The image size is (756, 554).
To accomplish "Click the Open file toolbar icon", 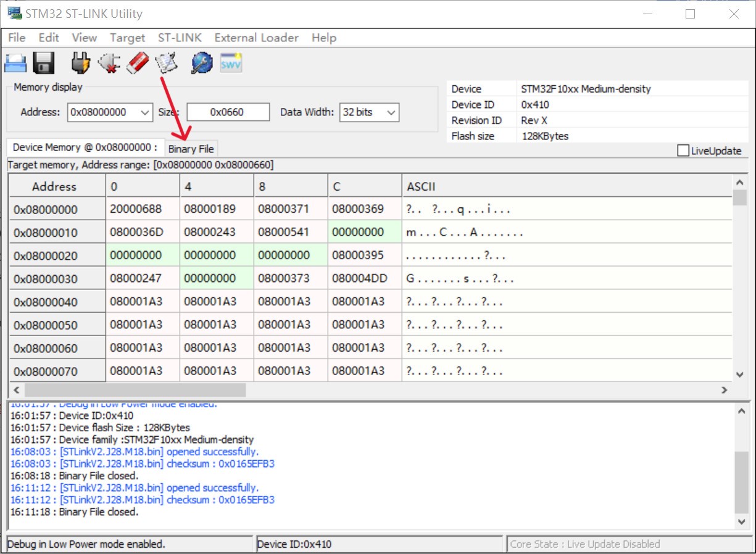I will point(15,63).
